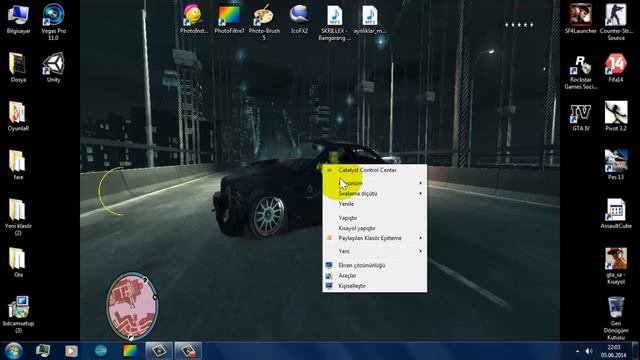The height and width of the screenshot is (360, 640).
Task: Select the bdcamsetup (3) installer icon
Action: [x=18, y=314]
